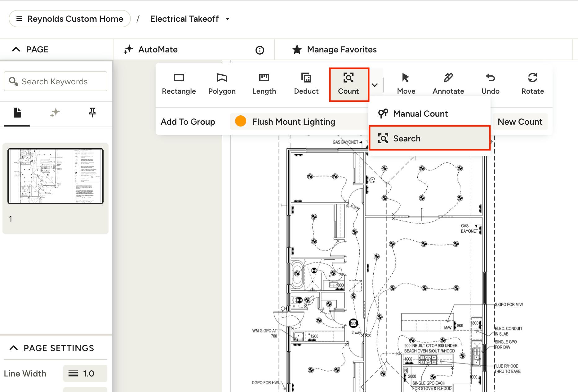Viewport: 578px width, 392px height.
Task: Choose the Deduct tool
Action: [306, 84]
